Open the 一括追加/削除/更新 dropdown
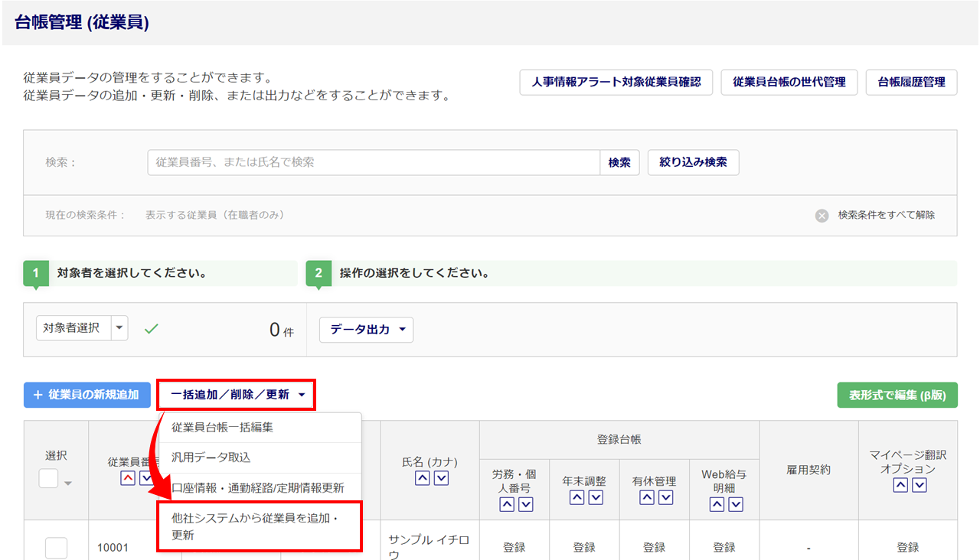The image size is (980, 560). point(237,395)
